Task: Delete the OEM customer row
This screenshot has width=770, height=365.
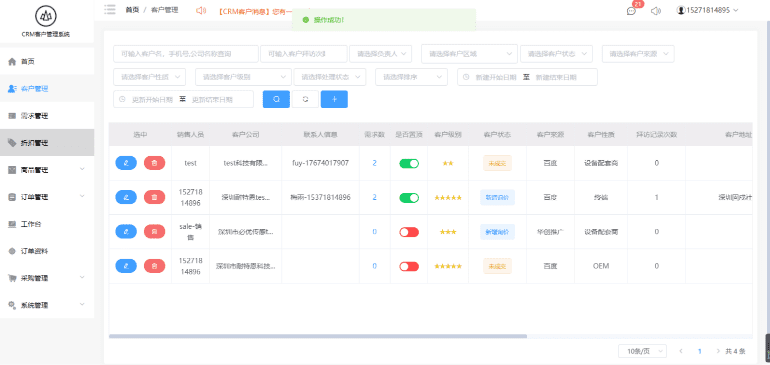Action: [155, 266]
